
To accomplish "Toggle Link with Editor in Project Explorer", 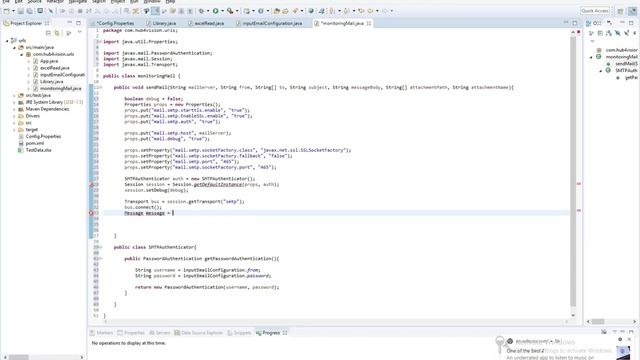I will click(57, 33).
